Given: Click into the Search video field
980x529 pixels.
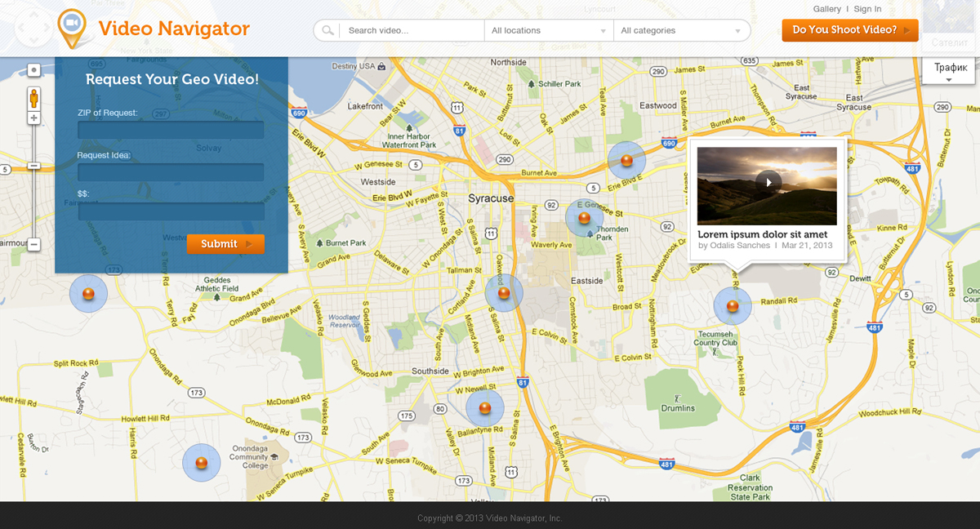Looking at the screenshot, I should 412,30.
